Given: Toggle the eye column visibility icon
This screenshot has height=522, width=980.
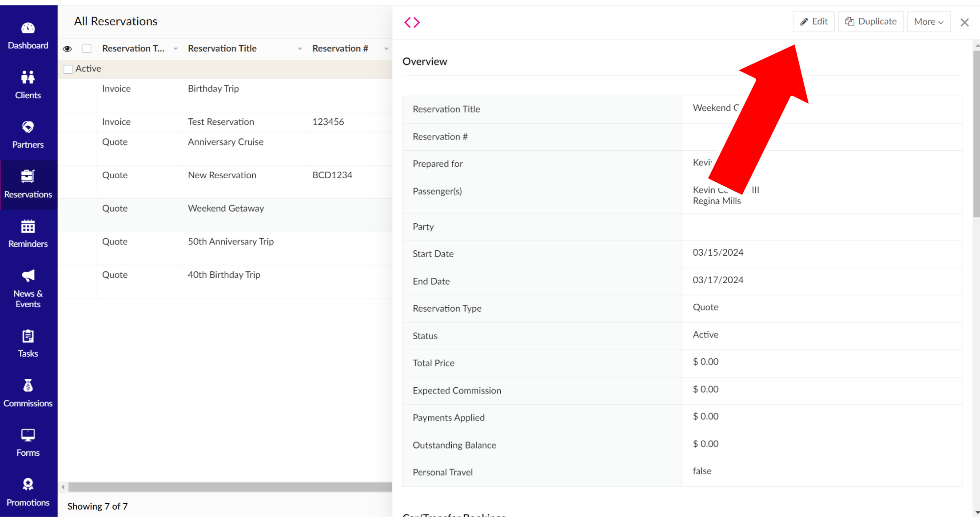Looking at the screenshot, I should click(68, 49).
